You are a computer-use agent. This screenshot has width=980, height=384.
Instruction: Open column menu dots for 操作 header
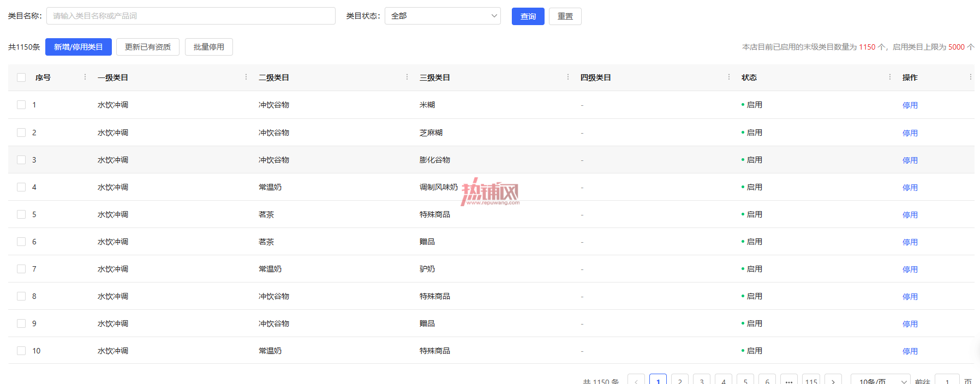tap(971, 77)
